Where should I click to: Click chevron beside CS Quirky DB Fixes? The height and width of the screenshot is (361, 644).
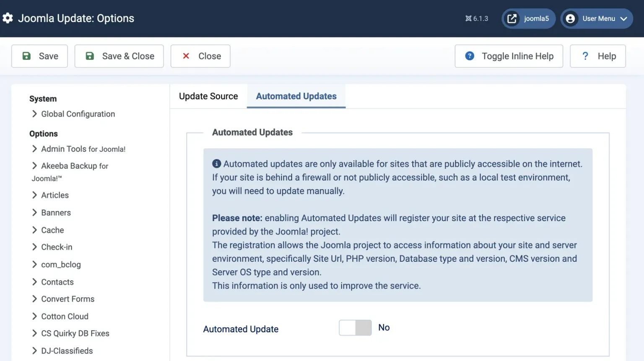pos(34,333)
